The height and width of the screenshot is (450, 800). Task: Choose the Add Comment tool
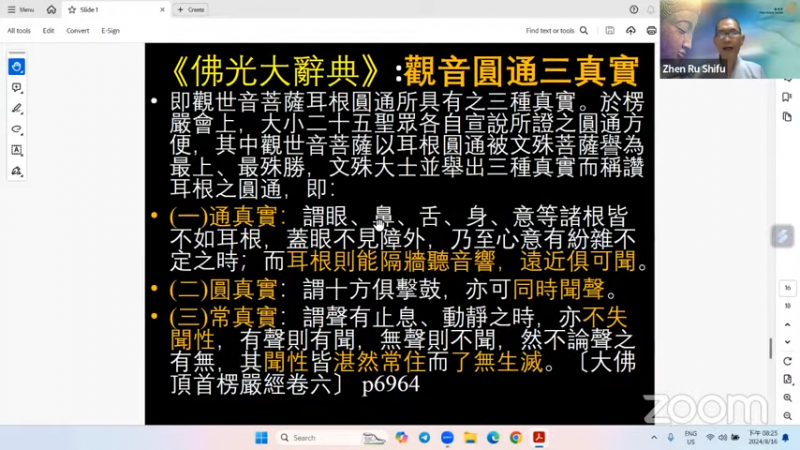pos(17,88)
